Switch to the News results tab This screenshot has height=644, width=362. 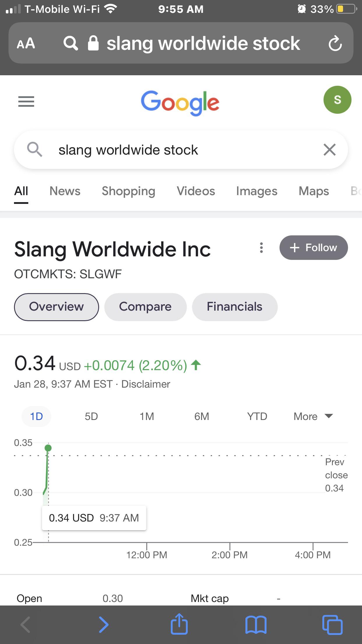(x=64, y=191)
